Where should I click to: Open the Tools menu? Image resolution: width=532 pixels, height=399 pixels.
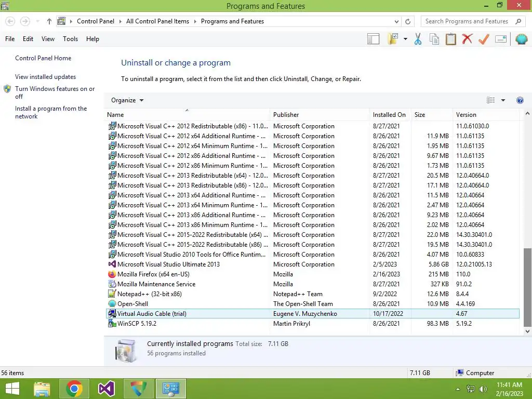point(70,39)
